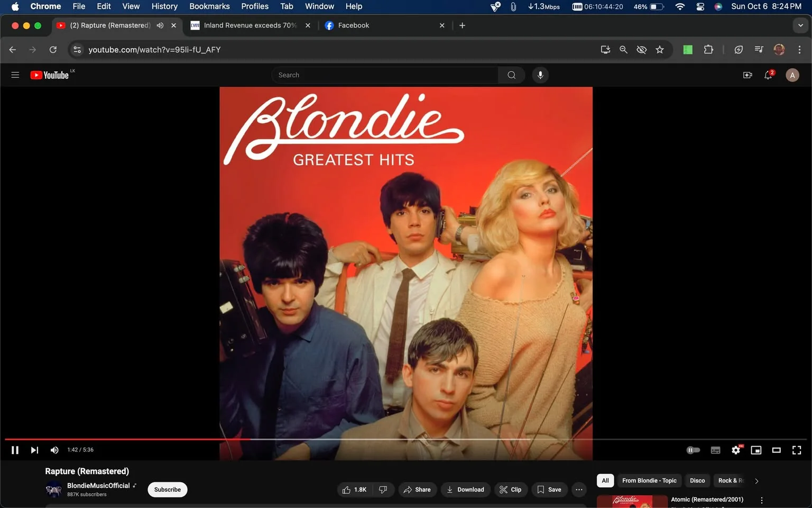812x508 pixels.
Task: Switch to Inland Revenue tab
Action: tap(250, 25)
